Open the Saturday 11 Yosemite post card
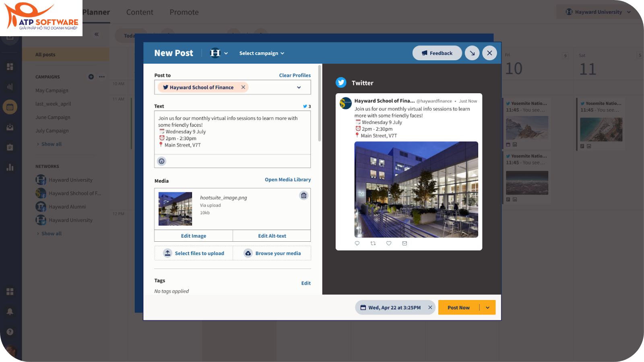 click(x=601, y=124)
